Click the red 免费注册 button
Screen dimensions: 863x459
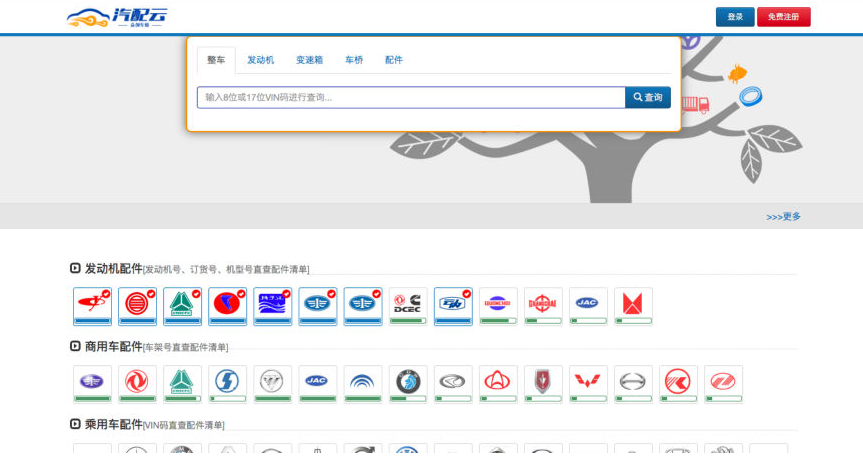783,17
